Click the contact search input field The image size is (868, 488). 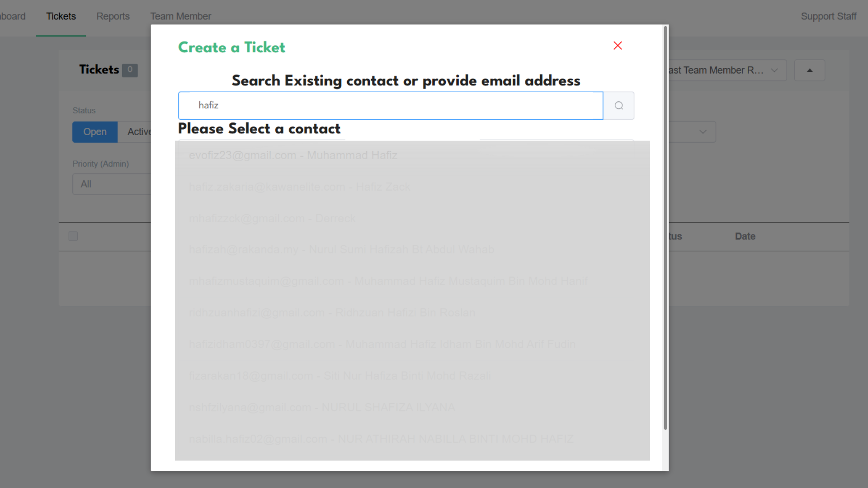391,106
